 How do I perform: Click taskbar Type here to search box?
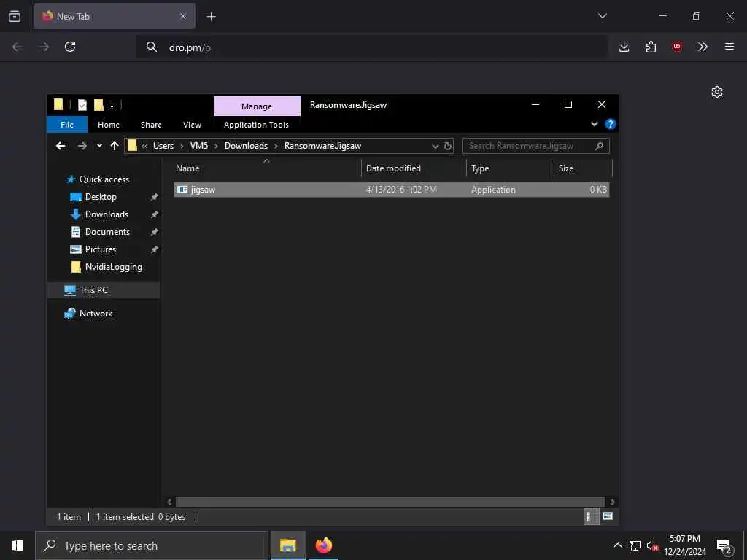[152, 545]
